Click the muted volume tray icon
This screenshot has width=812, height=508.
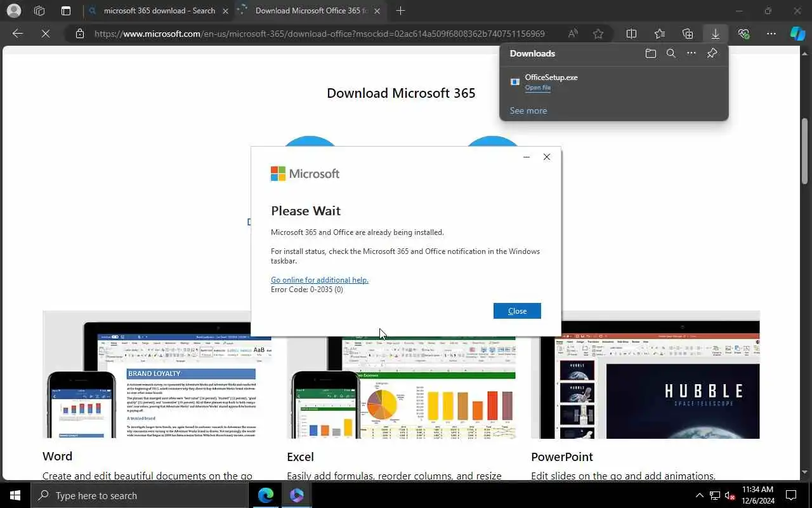(x=730, y=495)
